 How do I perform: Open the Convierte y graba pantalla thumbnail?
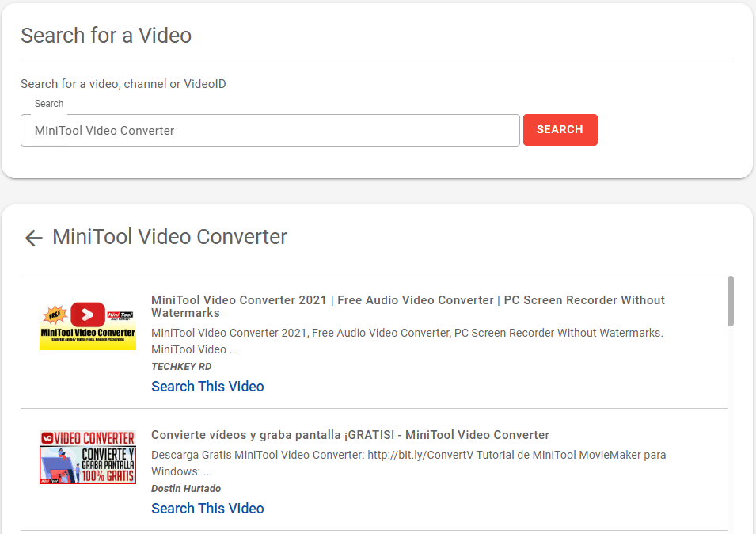coord(88,457)
